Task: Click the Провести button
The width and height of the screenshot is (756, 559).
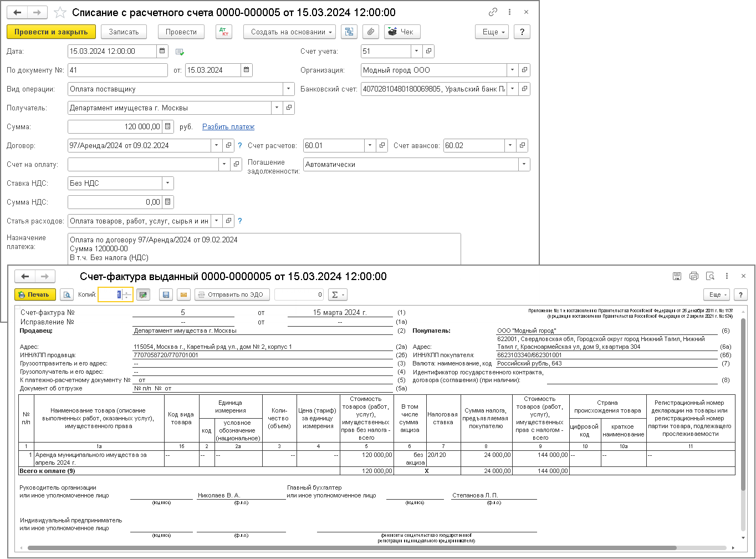Action: point(181,32)
